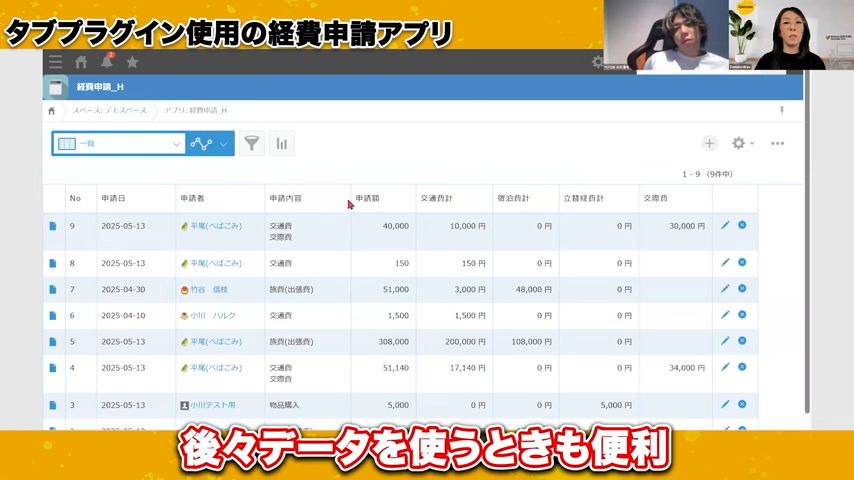
Task: Go to kintone portal home icon
Action: 81,62
